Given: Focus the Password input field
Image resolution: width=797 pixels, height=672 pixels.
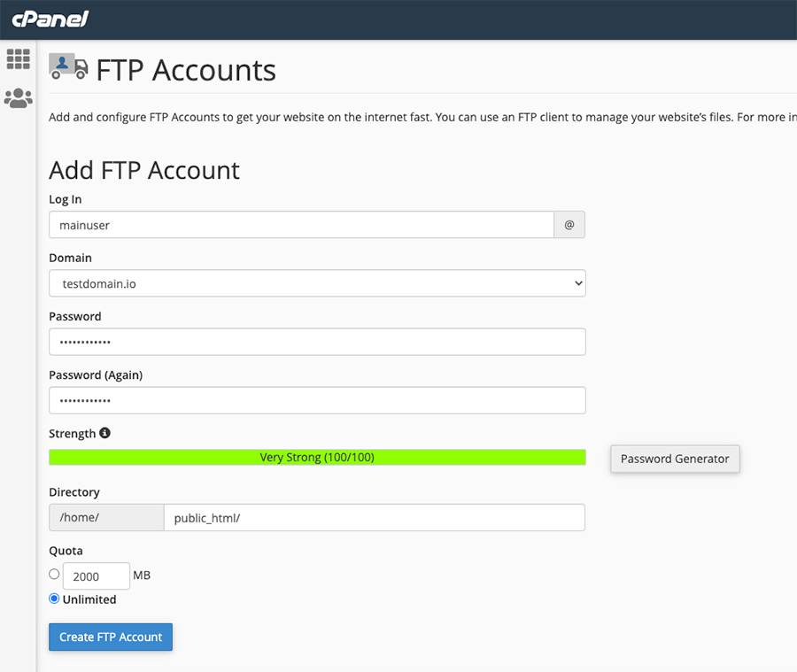Looking at the screenshot, I should click(x=317, y=342).
